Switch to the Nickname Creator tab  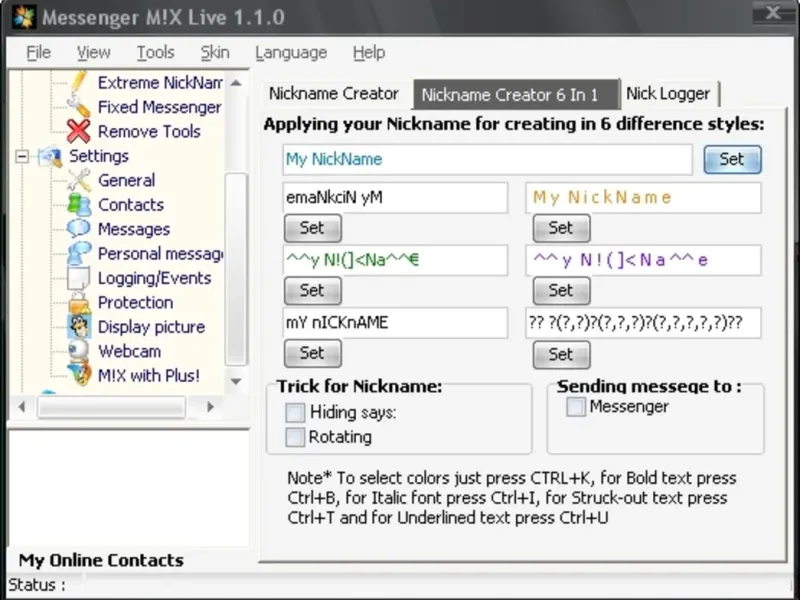[x=334, y=94]
